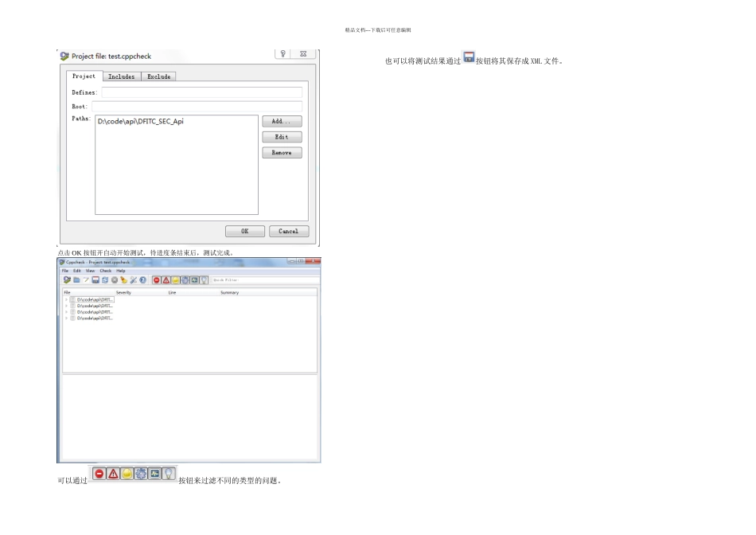
Task: Click the floppy save icon beside XML text
Action: pyautogui.click(x=469, y=57)
